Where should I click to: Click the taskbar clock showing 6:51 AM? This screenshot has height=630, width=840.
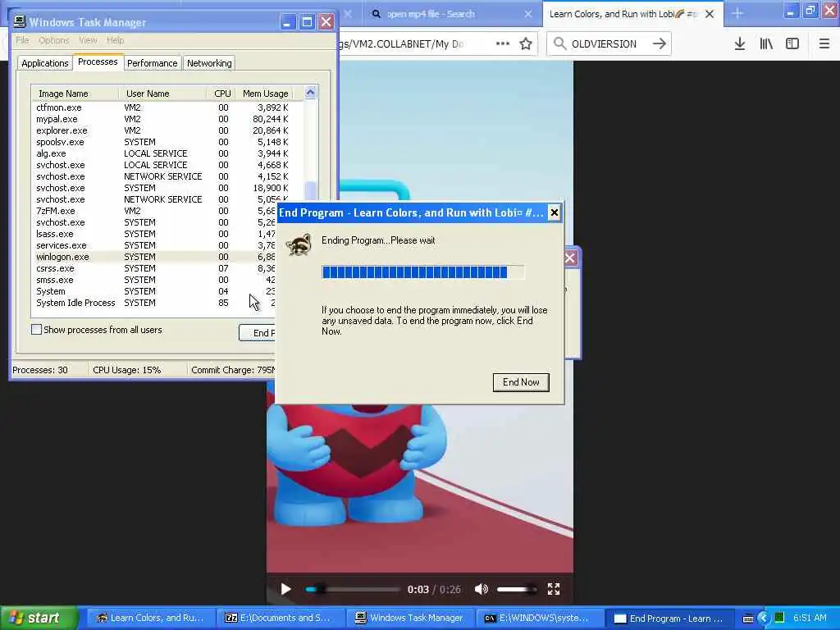point(810,619)
